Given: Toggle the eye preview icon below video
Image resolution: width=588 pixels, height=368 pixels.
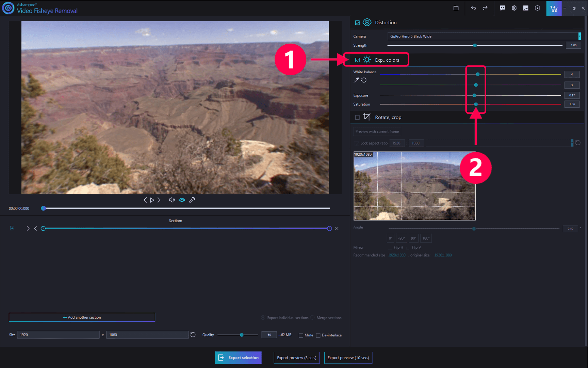Looking at the screenshot, I should point(182,200).
